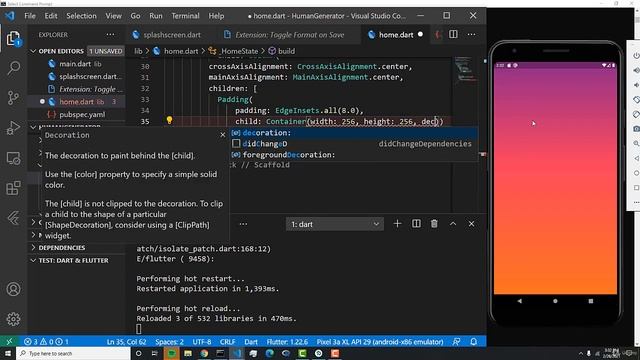The width and height of the screenshot is (640, 360).
Task: Select foregroundDecoration: autocomplete suggestion
Action: click(353, 155)
